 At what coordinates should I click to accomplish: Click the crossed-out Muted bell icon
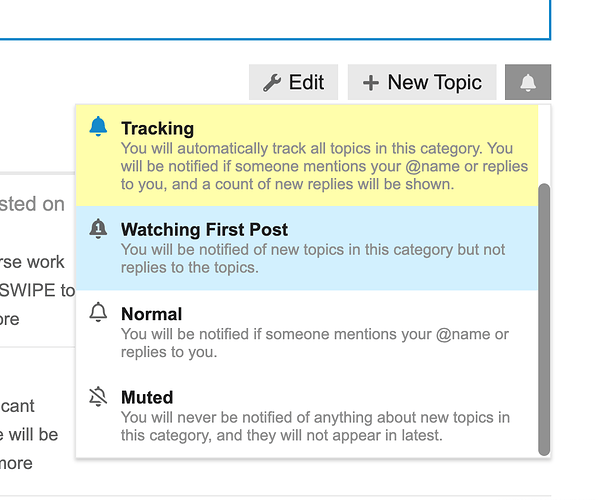(x=98, y=397)
